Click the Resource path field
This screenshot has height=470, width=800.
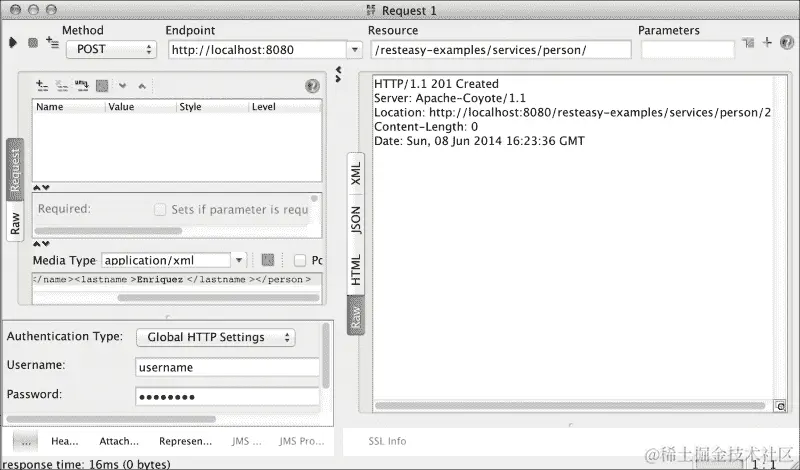click(x=501, y=50)
